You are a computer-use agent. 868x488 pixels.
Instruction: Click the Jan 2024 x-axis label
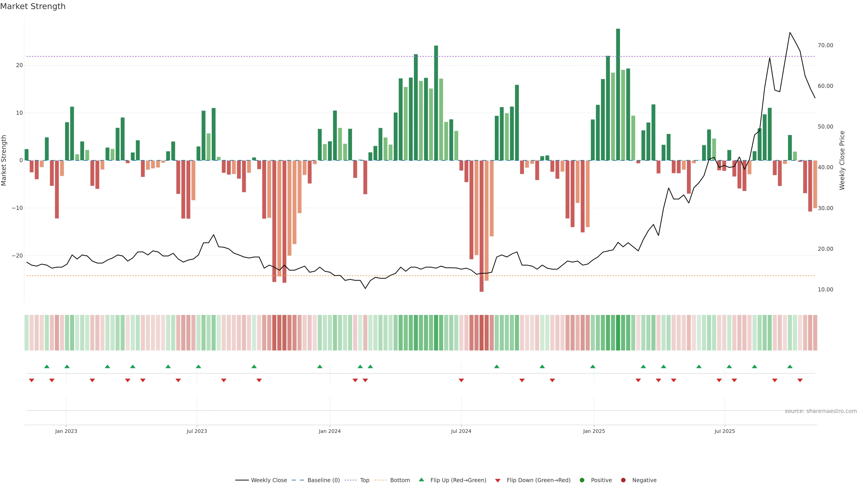[330, 431]
